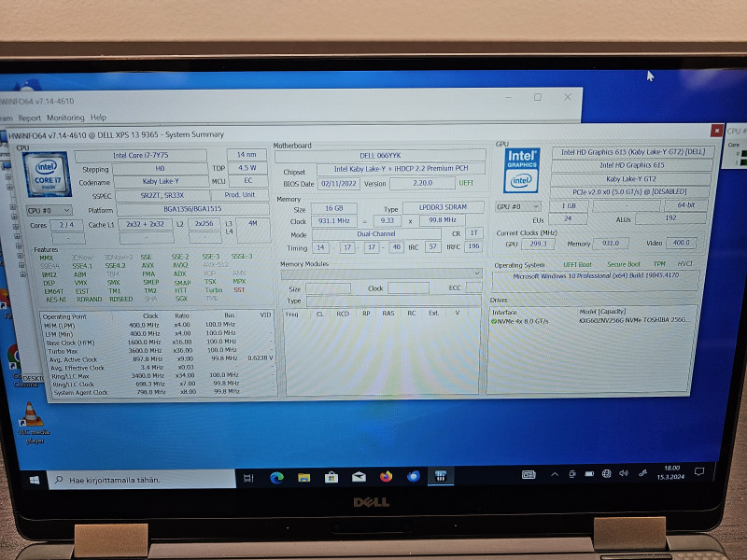Open File Explorer from the taskbar
The image size is (747, 560).
click(303, 477)
